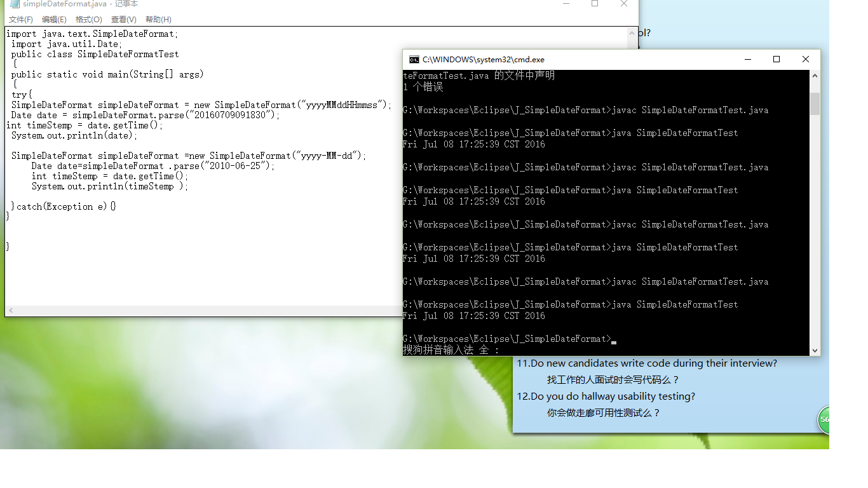
Task: Click '找工作的人面试时会写代码么？' text
Action: (x=614, y=380)
